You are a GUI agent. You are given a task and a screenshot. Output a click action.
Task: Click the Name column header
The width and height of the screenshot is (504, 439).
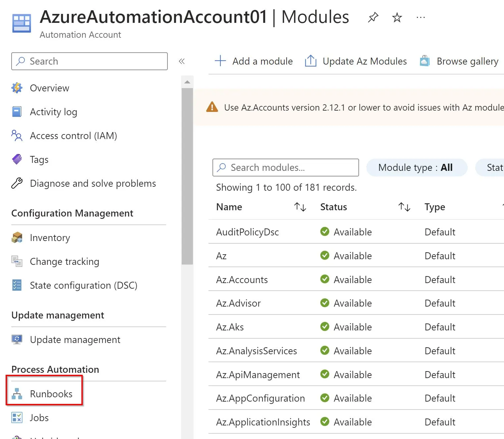[229, 207]
